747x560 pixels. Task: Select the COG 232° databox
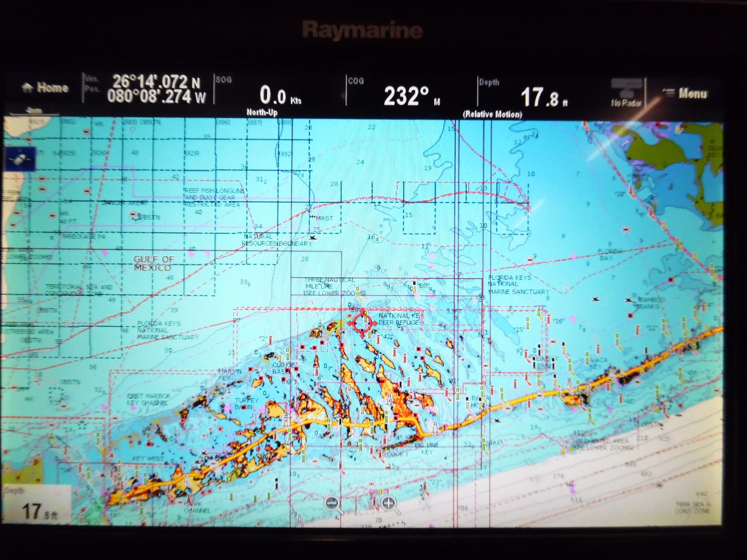click(411, 92)
